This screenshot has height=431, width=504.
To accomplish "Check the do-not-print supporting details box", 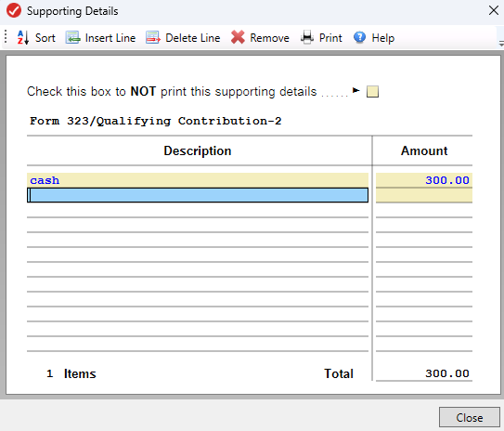I will [x=372, y=92].
